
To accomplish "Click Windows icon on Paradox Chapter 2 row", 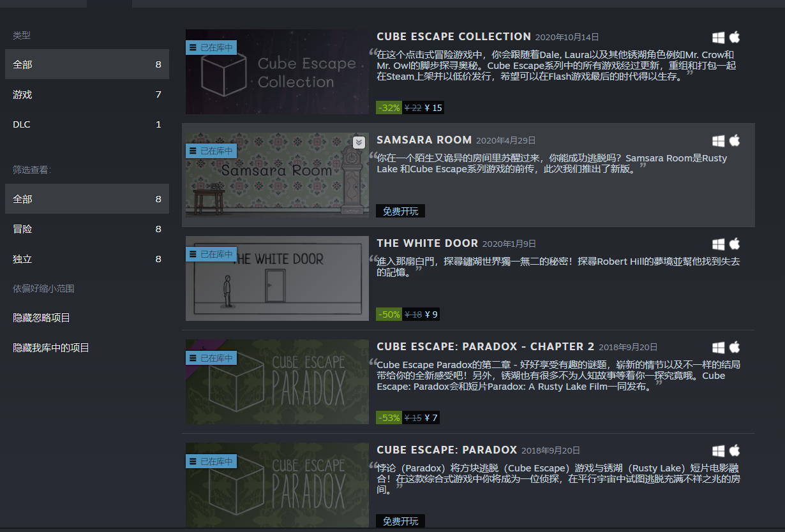I will tap(719, 347).
